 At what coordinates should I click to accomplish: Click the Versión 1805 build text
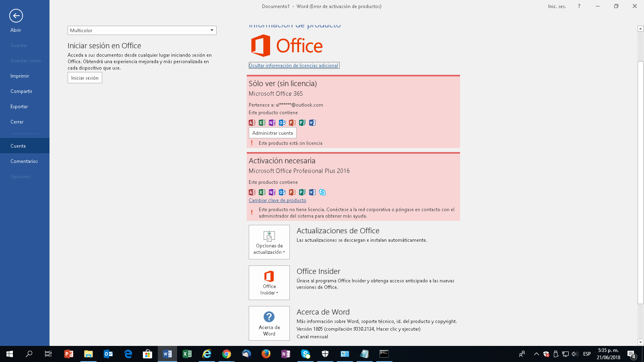[x=359, y=329]
